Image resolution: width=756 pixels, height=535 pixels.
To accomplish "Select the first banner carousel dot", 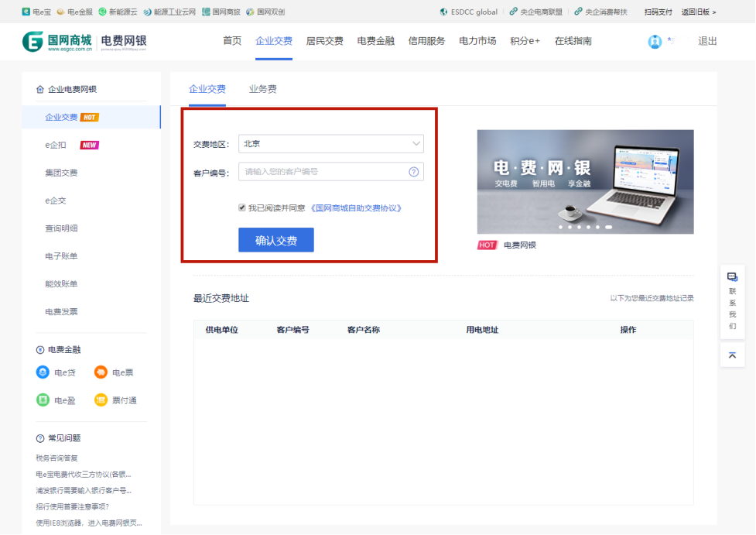I will click(561, 227).
